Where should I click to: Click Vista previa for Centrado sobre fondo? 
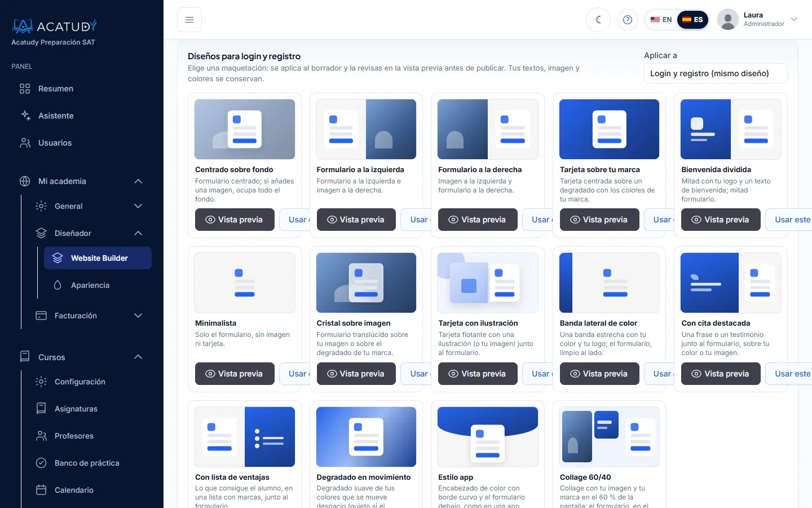[x=235, y=220]
